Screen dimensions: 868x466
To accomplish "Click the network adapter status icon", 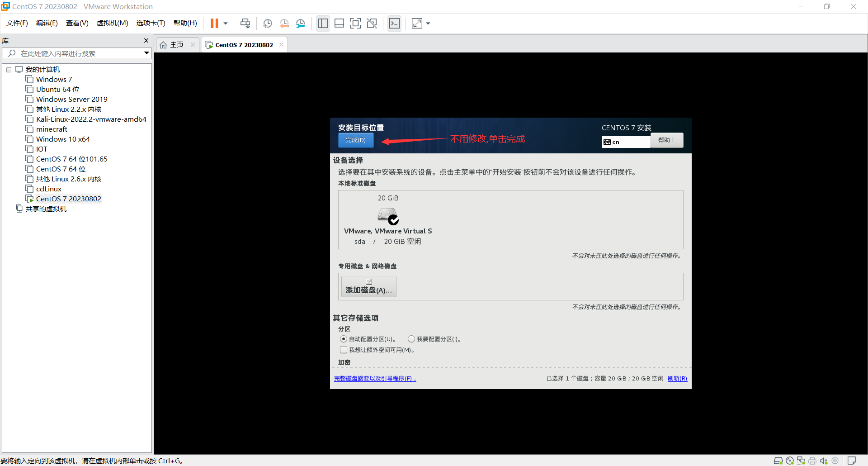I will tap(801, 461).
